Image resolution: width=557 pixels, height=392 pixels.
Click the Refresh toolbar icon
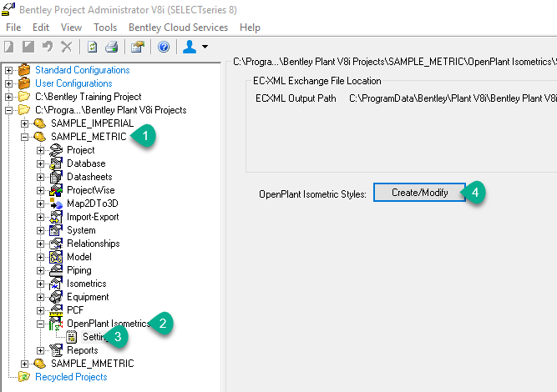pyautogui.click(x=93, y=47)
